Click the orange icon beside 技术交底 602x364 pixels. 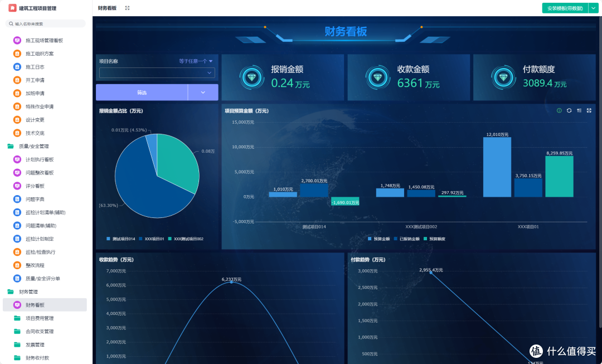[17, 133]
